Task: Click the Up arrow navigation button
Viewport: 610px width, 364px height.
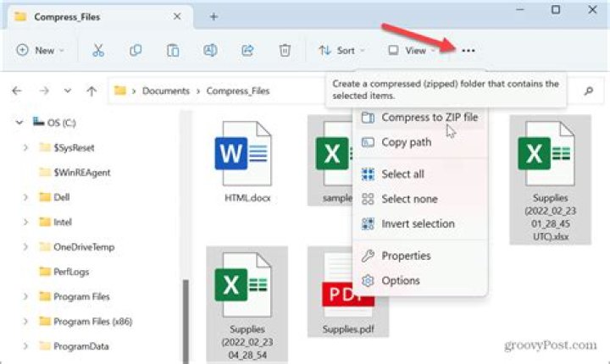Action: (91, 91)
